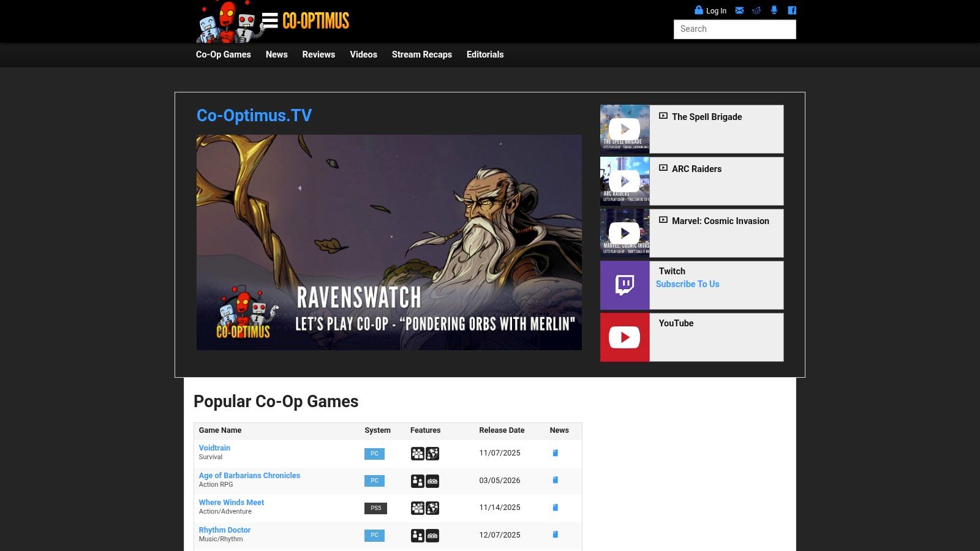Click the red YouTube logo tile
The image size is (980, 551).
(625, 337)
